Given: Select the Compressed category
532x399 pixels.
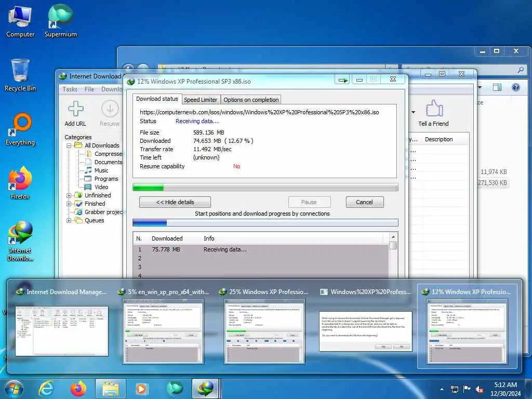Looking at the screenshot, I should (x=104, y=154).
